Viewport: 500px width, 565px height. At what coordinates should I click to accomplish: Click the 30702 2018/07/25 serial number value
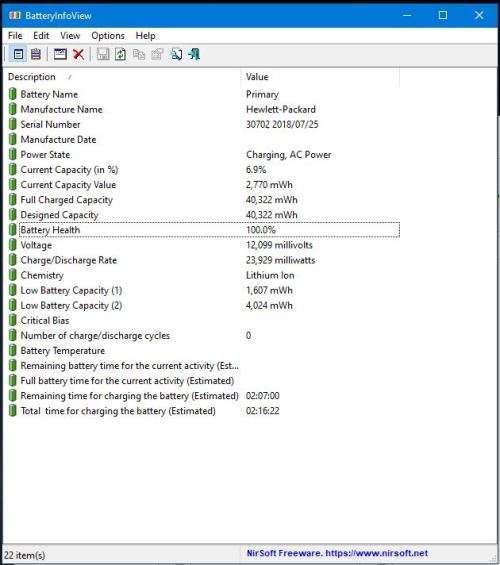[282, 124]
